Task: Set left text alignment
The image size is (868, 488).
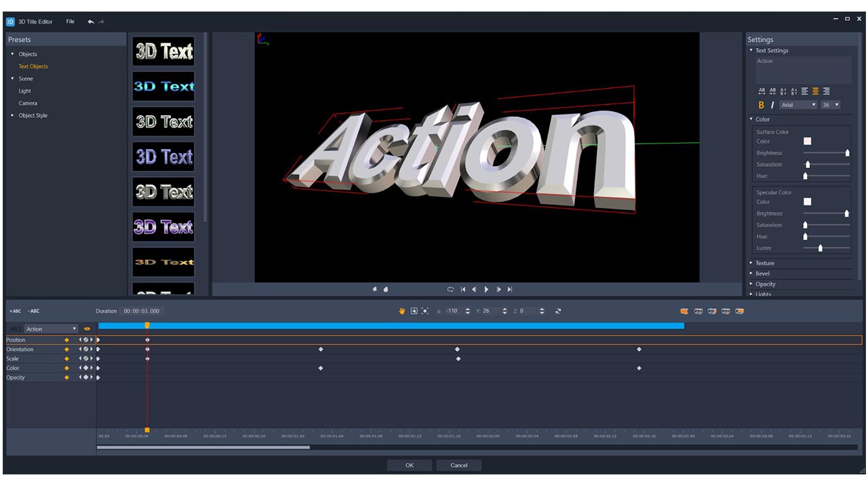Action: click(x=804, y=91)
